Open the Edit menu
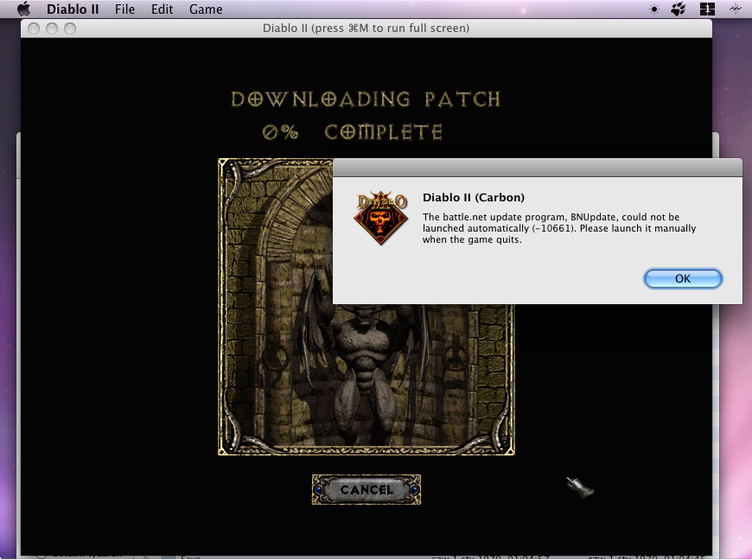 click(x=163, y=10)
